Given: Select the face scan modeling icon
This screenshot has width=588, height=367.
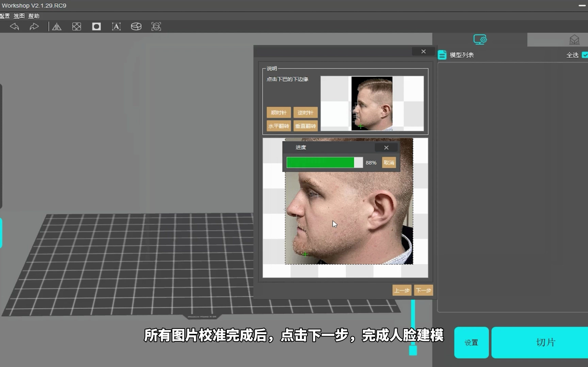Looking at the screenshot, I should [x=156, y=27].
